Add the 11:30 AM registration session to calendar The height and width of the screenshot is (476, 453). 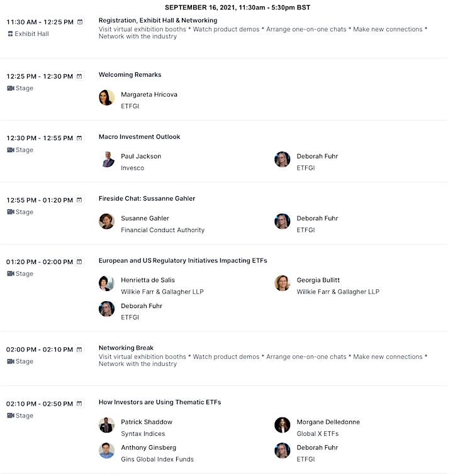tap(80, 22)
